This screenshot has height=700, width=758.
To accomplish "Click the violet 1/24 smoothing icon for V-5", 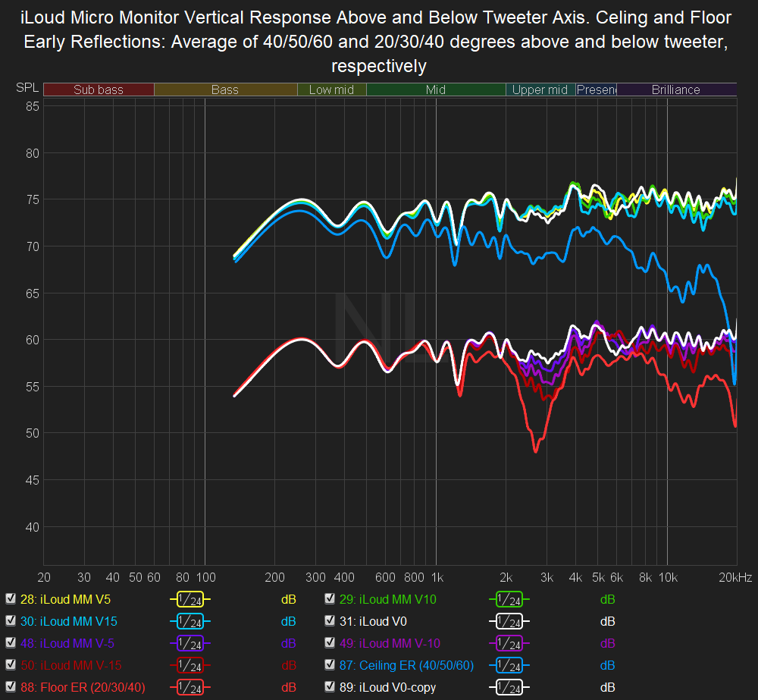I will (190, 643).
